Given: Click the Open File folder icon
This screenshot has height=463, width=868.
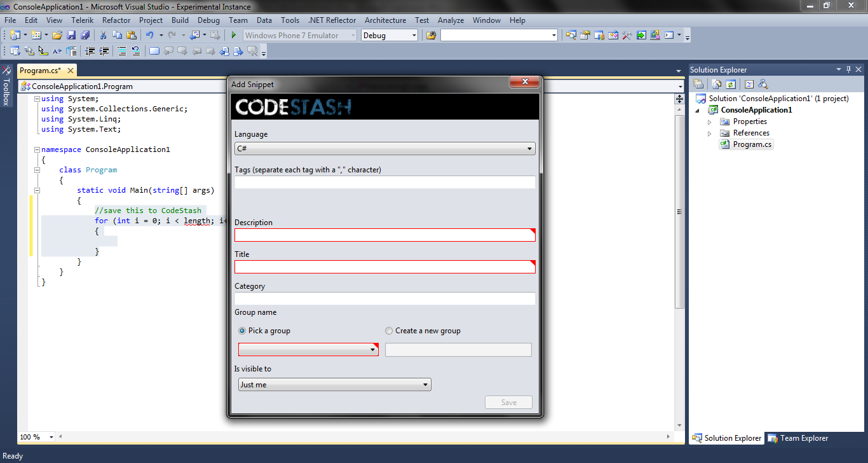Looking at the screenshot, I should 57,36.
